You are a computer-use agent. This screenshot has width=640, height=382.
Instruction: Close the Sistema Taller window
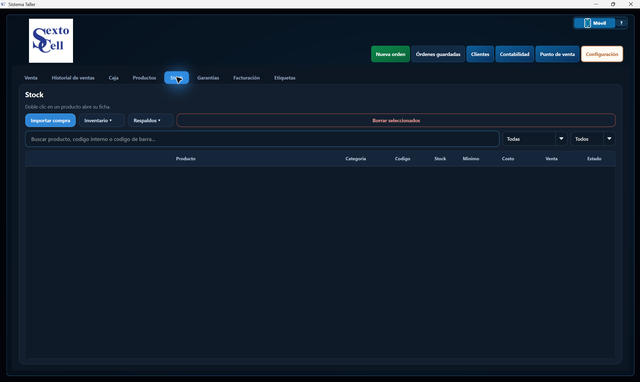(631, 4)
